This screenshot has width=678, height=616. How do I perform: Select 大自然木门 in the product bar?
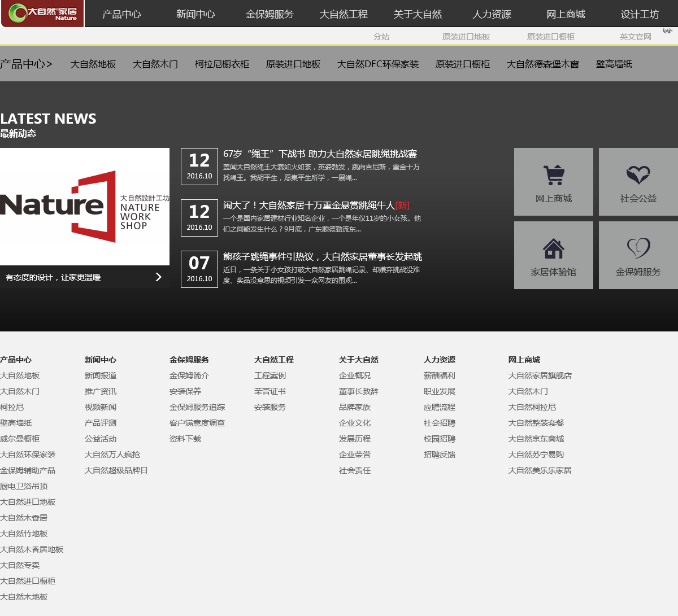click(x=155, y=64)
